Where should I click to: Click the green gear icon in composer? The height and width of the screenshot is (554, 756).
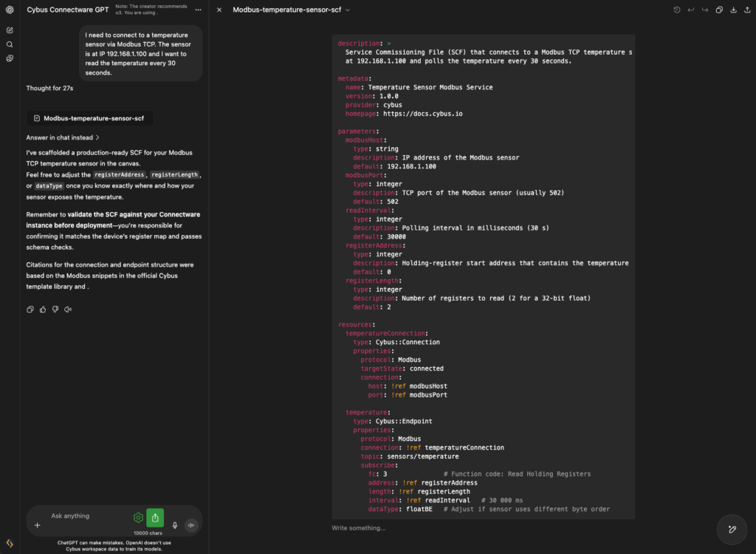[x=138, y=518]
